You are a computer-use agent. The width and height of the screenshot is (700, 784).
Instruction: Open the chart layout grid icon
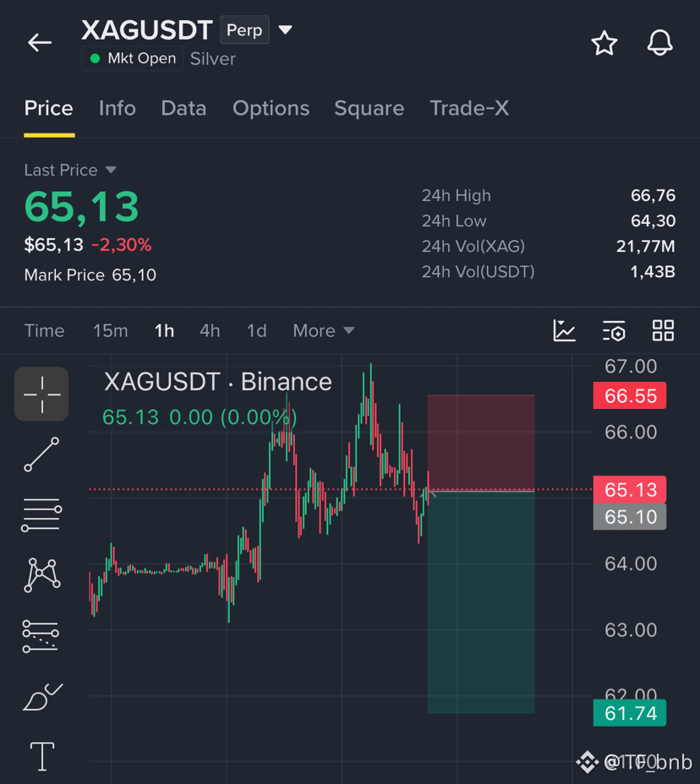coord(663,330)
